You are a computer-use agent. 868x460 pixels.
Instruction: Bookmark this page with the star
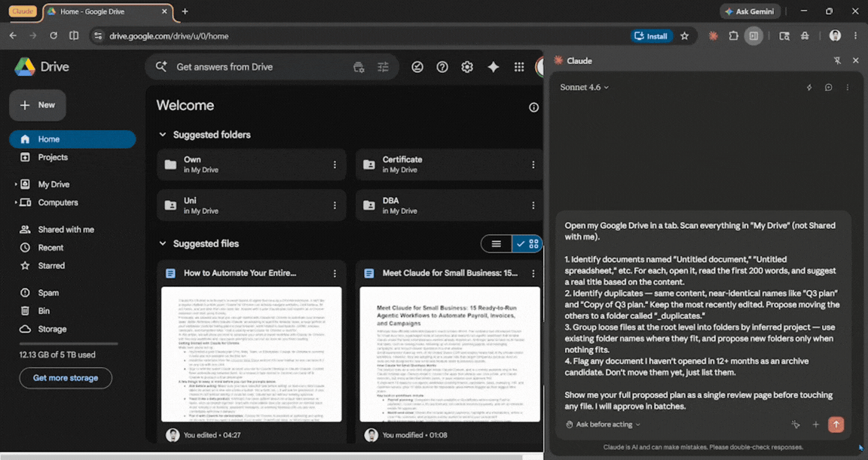click(685, 36)
